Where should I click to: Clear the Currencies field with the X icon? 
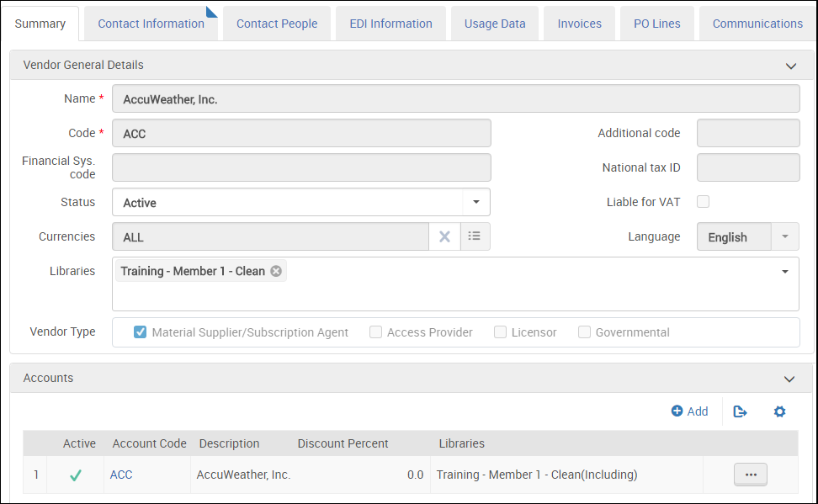pos(444,237)
